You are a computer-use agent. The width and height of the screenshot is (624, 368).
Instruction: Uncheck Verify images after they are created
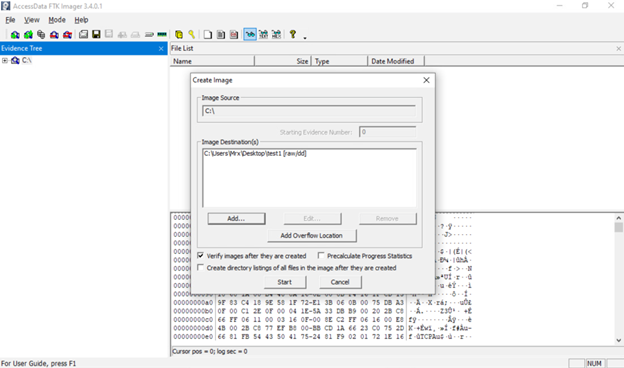coord(201,255)
